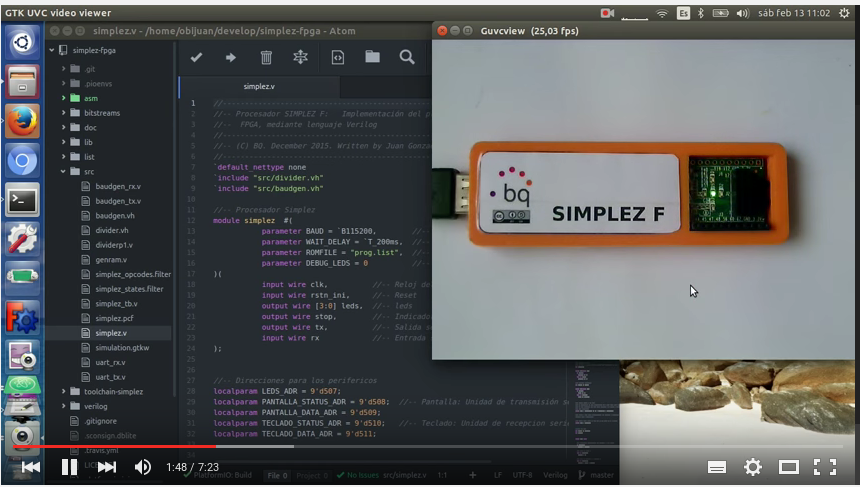This screenshot has width=860, height=487.
Task: Mute the video with speaker icon
Action: pyautogui.click(x=143, y=467)
